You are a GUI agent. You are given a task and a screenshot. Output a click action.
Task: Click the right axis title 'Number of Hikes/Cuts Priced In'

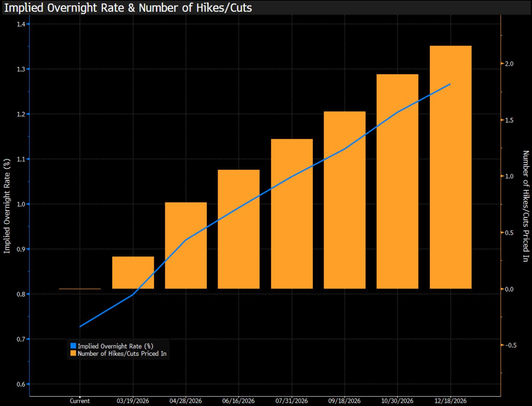[525, 206]
